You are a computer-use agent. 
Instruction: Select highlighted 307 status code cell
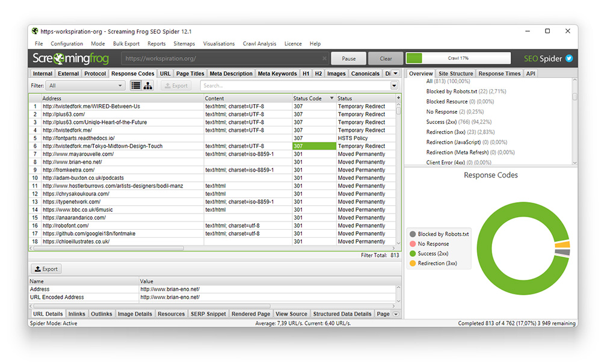coord(314,146)
